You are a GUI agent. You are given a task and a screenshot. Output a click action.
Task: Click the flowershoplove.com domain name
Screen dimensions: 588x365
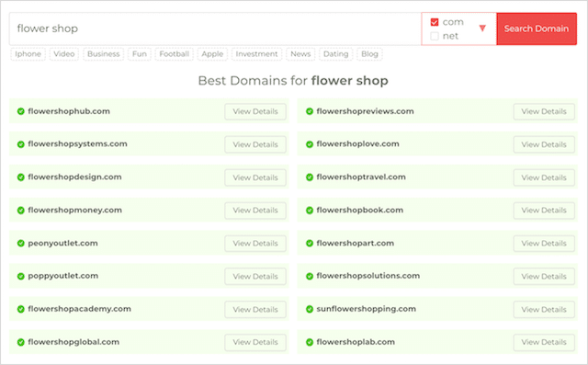[357, 144]
